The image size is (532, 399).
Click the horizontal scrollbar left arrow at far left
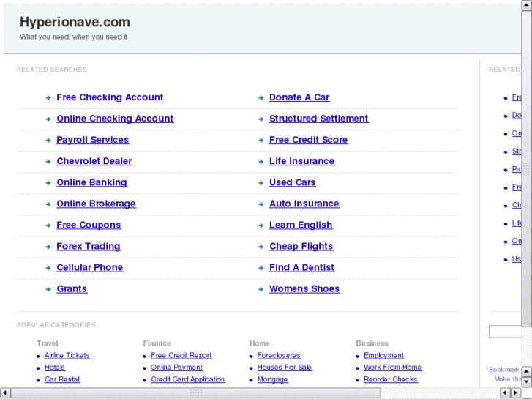[5, 393]
